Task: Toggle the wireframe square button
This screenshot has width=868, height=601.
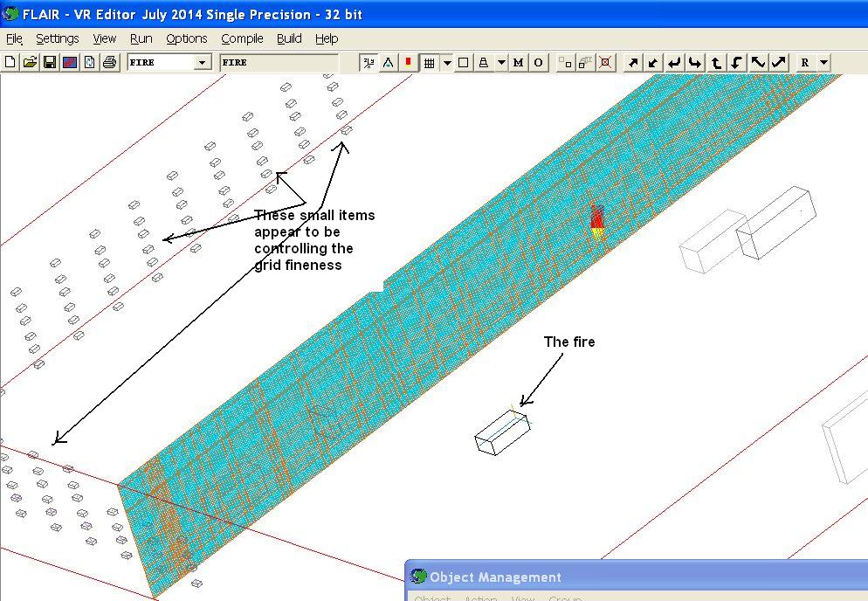Action: tap(464, 62)
